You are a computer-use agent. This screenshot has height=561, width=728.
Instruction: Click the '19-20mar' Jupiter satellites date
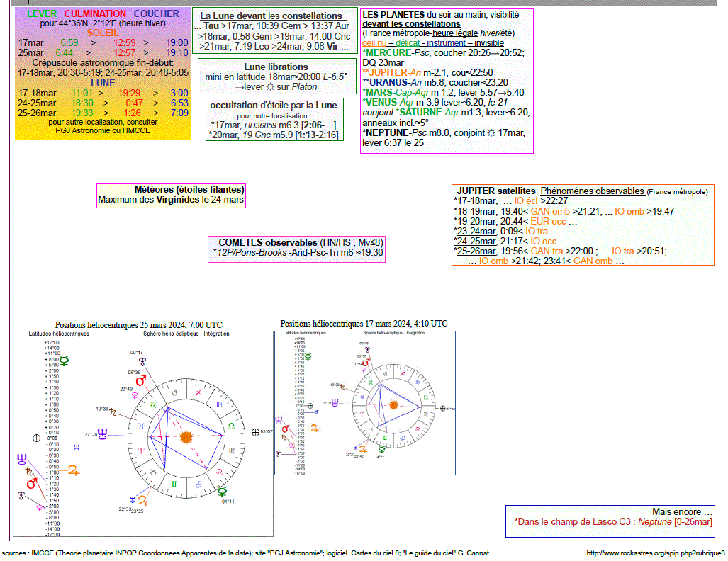(x=477, y=221)
